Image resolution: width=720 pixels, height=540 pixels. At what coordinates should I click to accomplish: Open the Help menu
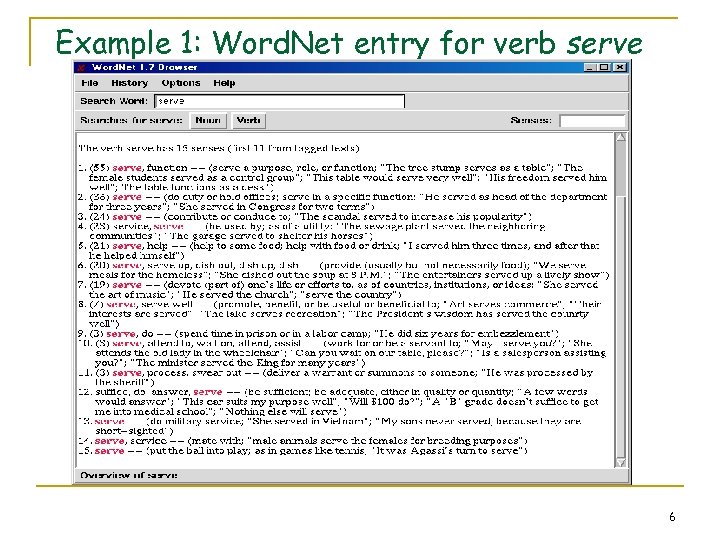224,83
